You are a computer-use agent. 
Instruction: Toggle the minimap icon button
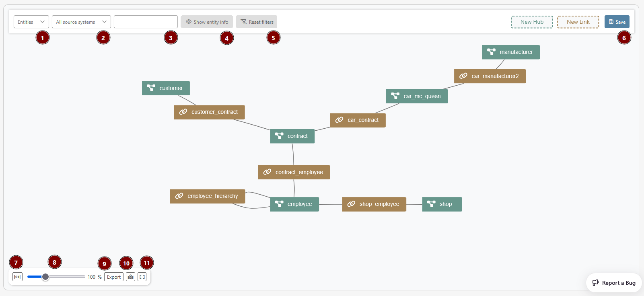pyautogui.click(x=130, y=277)
